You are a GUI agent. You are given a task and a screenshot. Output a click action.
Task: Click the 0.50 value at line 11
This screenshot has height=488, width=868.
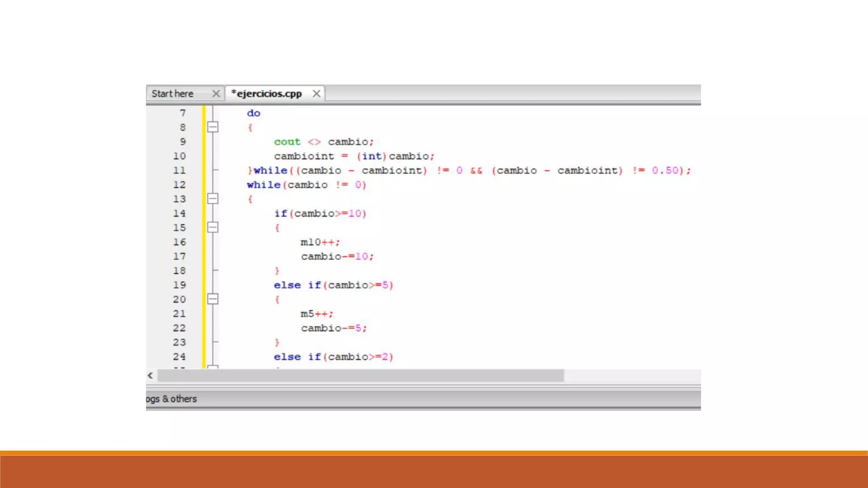[x=665, y=170]
